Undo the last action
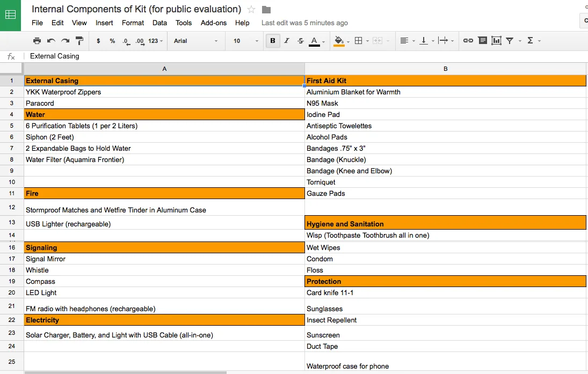 51,41
